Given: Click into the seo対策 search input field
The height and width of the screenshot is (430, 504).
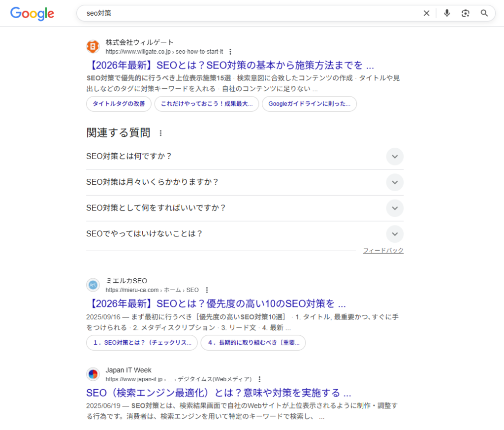Looking at the screenshot, I should [x=246, y=13].
